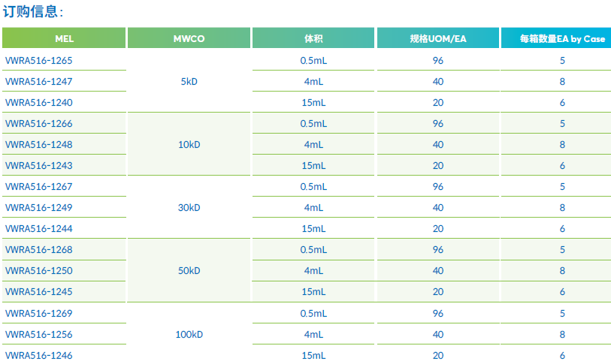Click the VWRA516-1248 catalog number
Image resolution: width=611 pixels, height=364 pixels.
click(38, 144)
